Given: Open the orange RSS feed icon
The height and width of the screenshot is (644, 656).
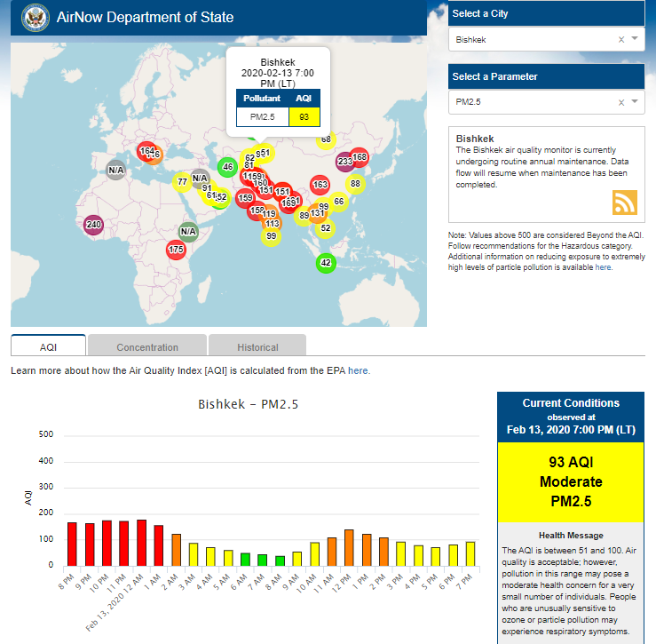Looking at the screenshot, I should point(625,203).
